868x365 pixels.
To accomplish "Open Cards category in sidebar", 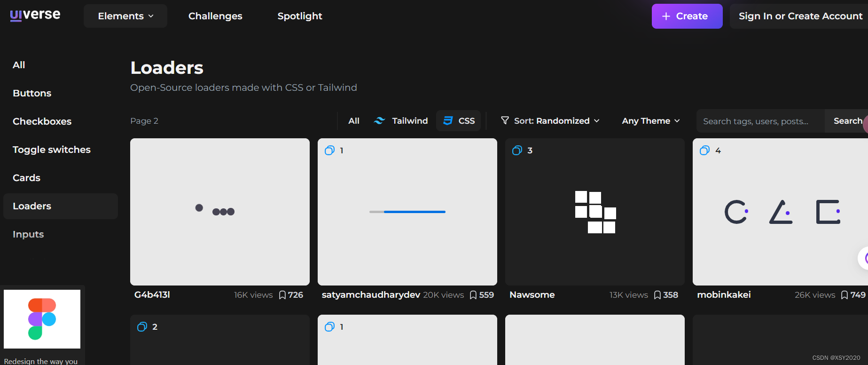I will [x=26, y=178].
